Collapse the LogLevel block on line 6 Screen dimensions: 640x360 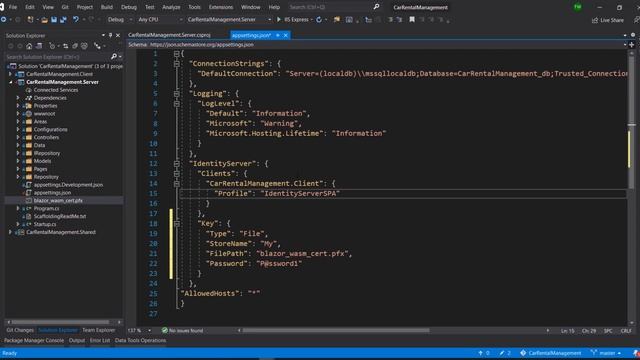176,104
